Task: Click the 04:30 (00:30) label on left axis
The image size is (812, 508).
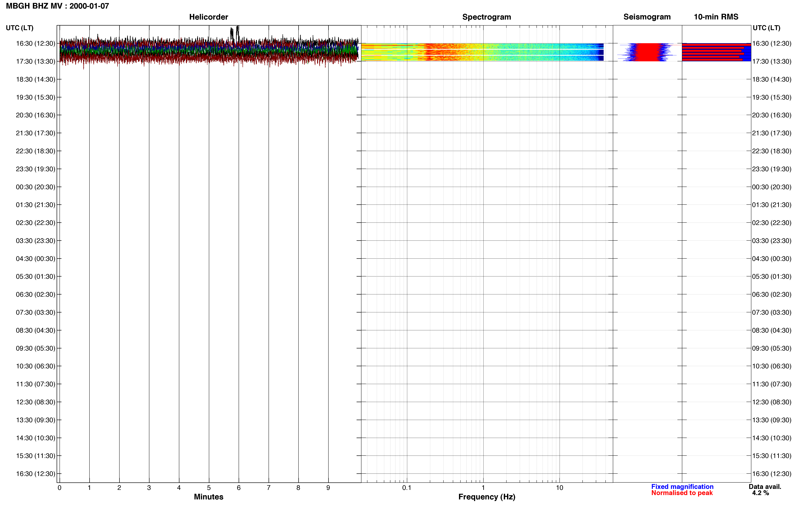Action: click(x=36, y=259)
